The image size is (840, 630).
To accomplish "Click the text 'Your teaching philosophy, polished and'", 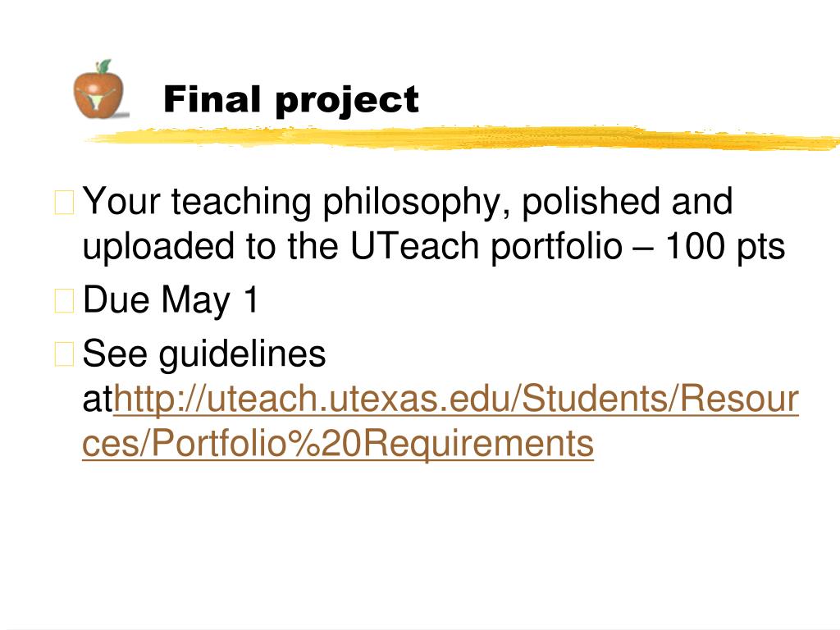I will point(407,203).
